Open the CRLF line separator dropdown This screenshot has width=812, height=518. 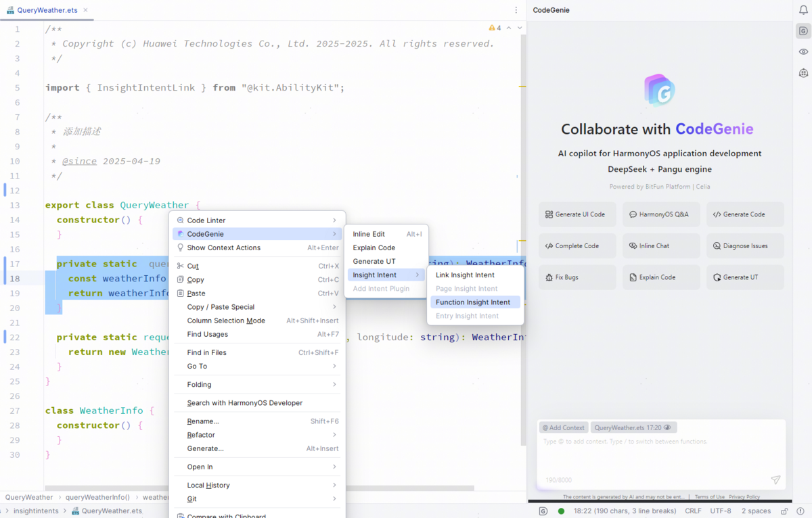(x=693, y=511)
